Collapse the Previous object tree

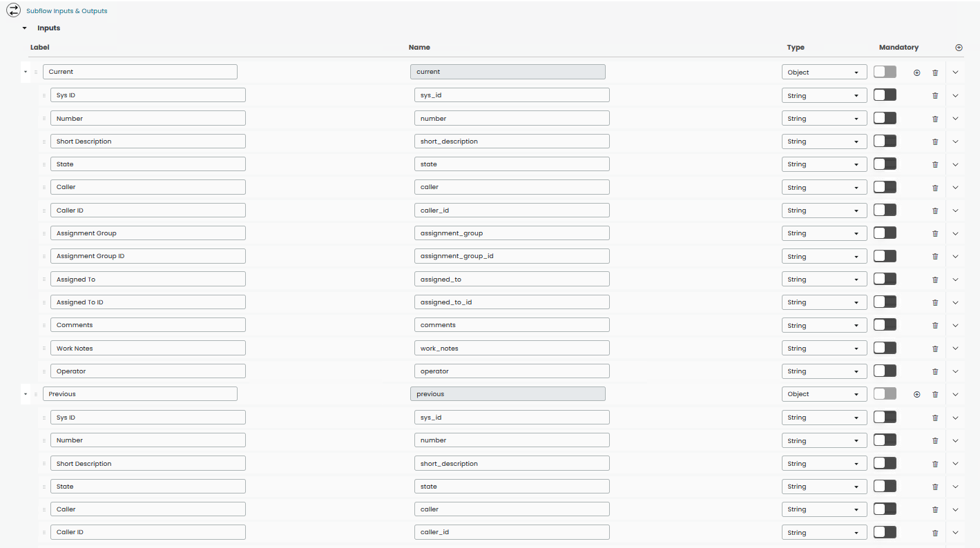[26, 393]
